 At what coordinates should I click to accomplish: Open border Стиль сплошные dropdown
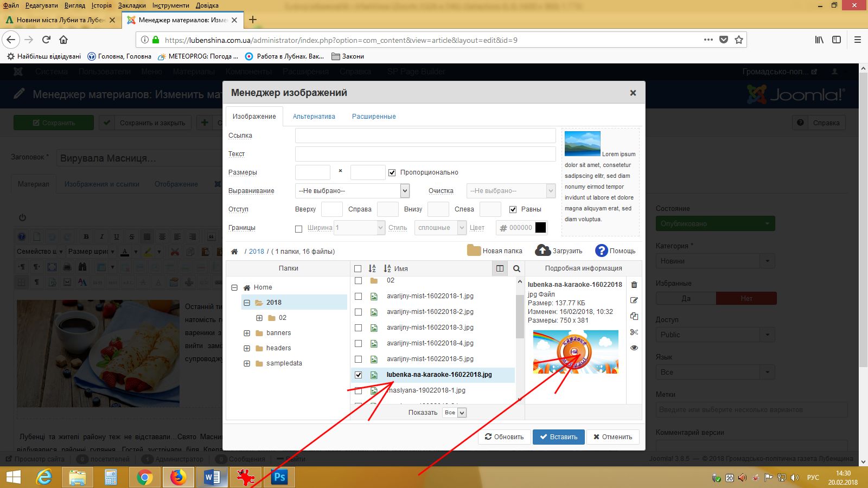pyautogui.click(x=441, y=228)
